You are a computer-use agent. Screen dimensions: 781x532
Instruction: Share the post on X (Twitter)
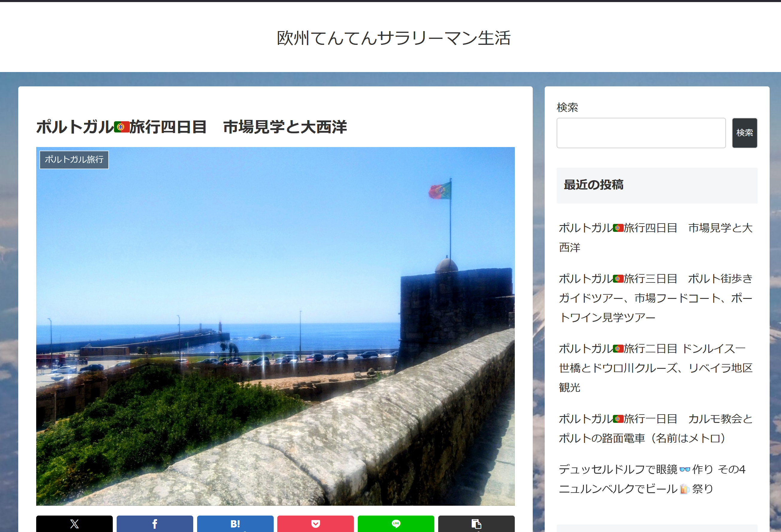[74, 524]
